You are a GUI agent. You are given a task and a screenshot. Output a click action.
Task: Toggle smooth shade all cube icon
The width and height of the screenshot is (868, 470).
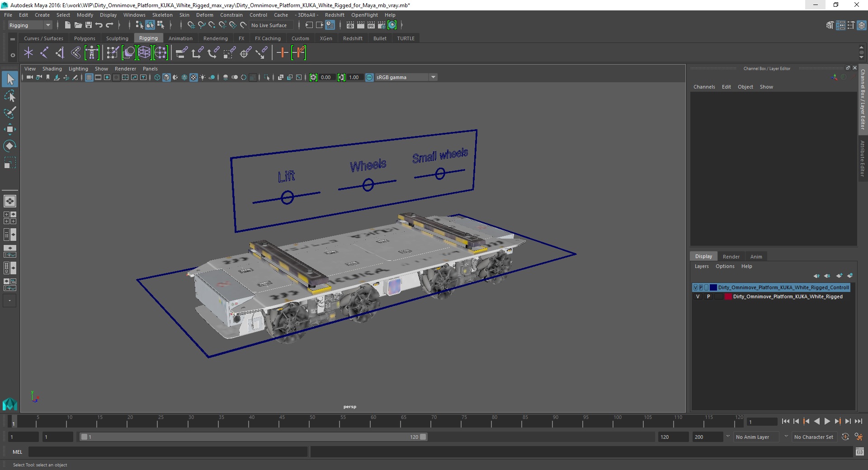(166, 77)
